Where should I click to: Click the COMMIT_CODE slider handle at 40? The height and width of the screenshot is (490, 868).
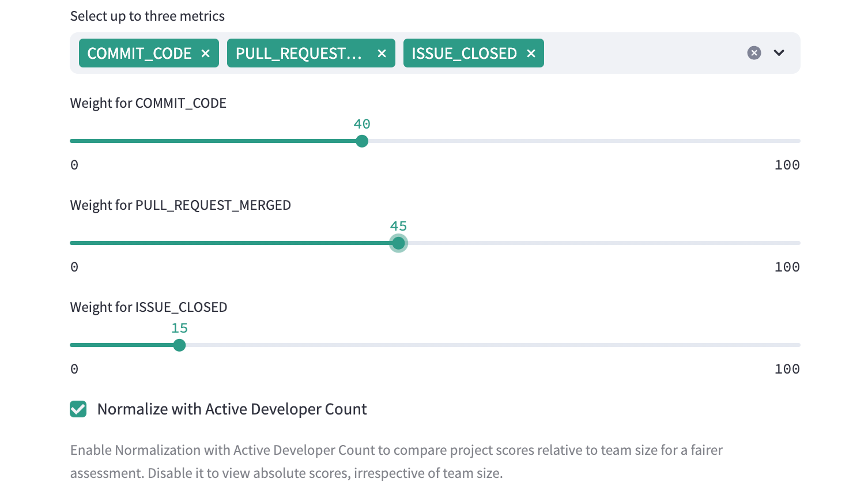362,141
